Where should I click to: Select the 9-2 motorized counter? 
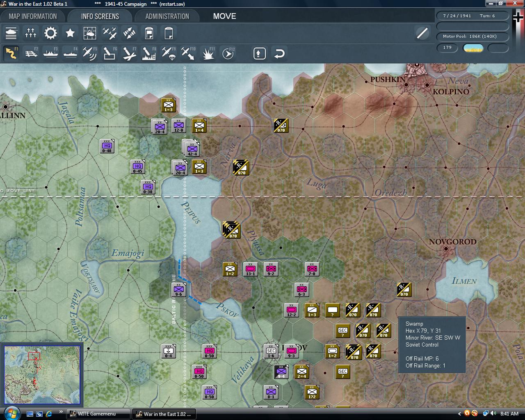click(271, 269)
